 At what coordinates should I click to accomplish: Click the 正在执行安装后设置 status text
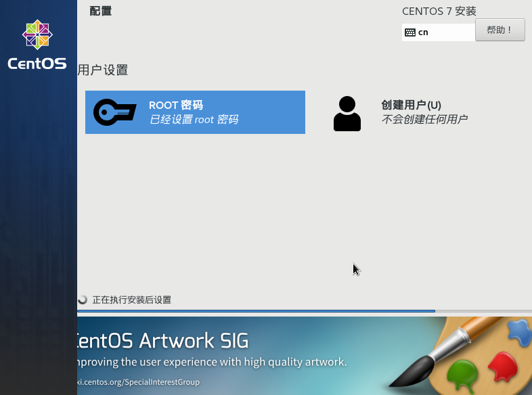pos(131,300)
